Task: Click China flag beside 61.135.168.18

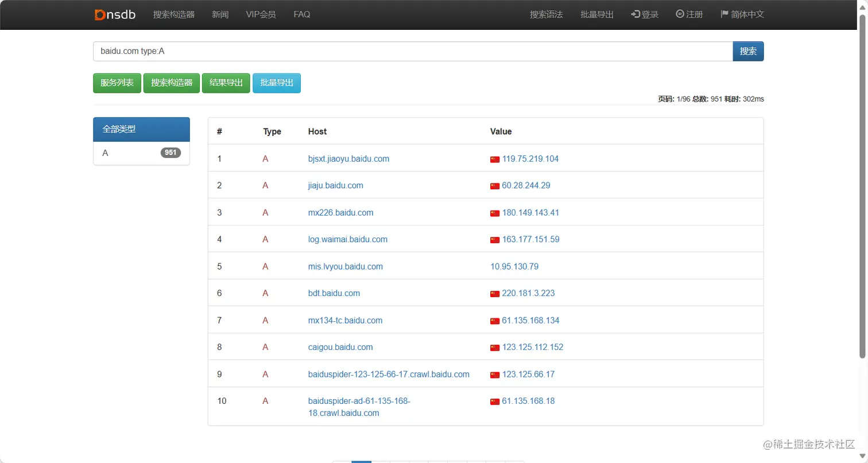Action: coord(495,402)
